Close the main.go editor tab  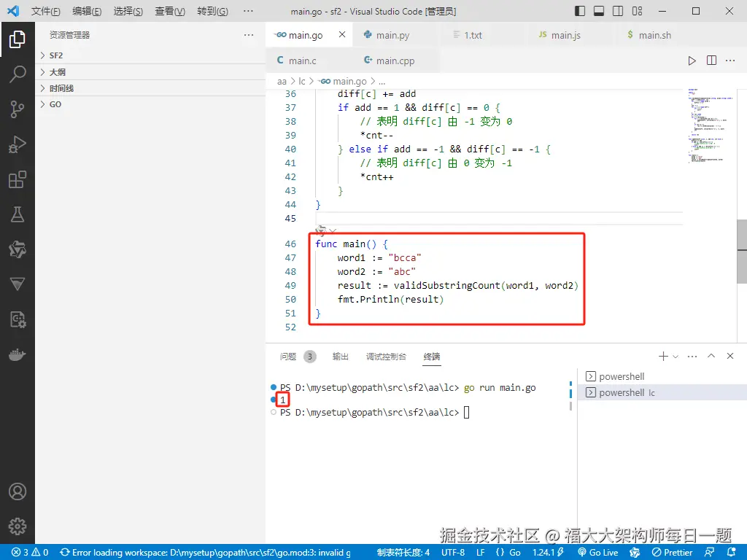[342, 34]
